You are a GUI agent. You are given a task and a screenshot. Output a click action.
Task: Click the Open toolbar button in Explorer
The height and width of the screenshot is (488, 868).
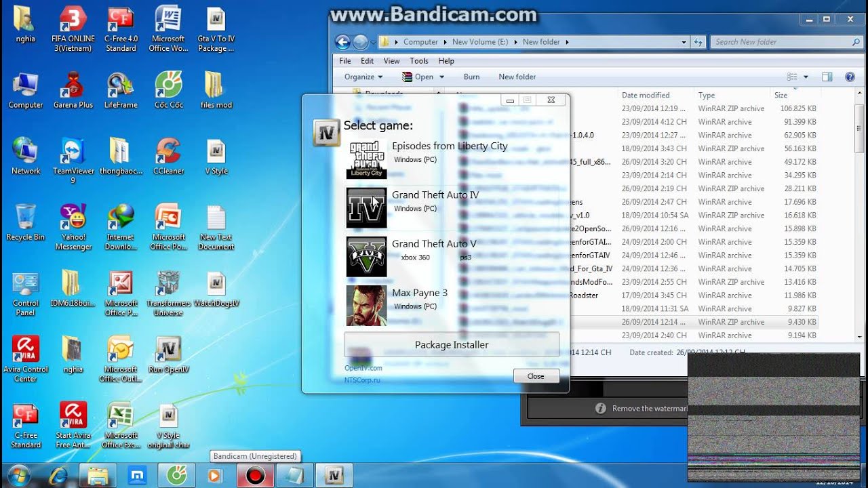(418, 77)
